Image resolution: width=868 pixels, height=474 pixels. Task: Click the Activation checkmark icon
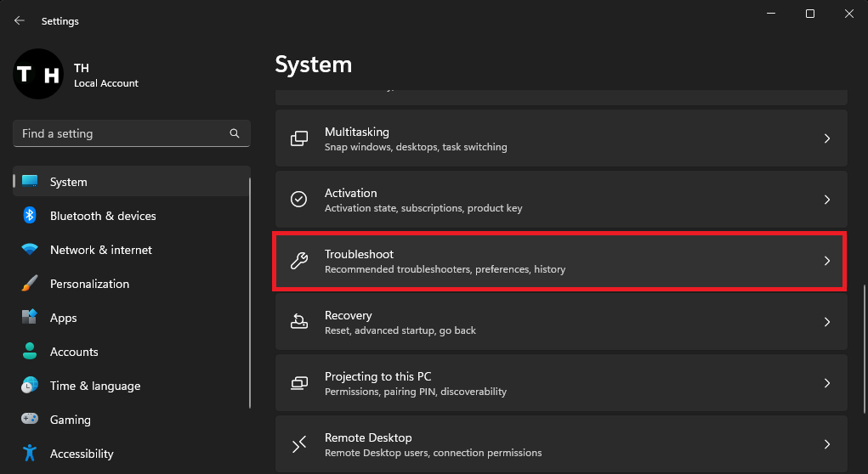[x=299, y=200]
